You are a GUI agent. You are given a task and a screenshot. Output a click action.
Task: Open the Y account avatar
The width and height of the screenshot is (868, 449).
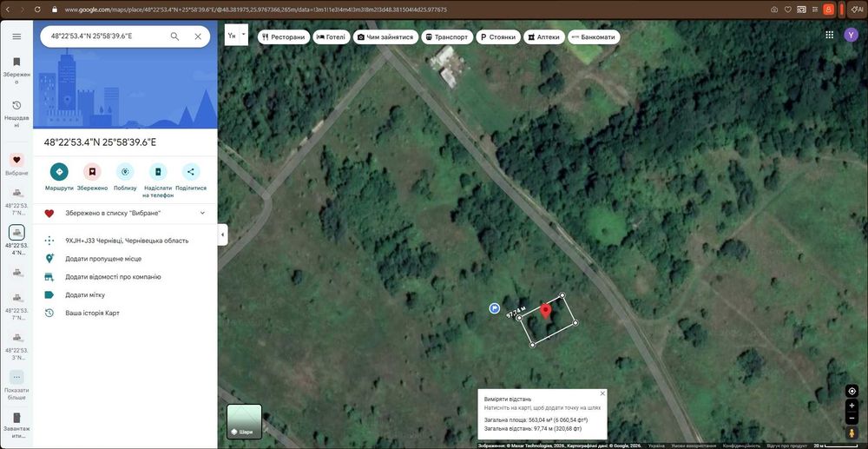tap(851, 35)
